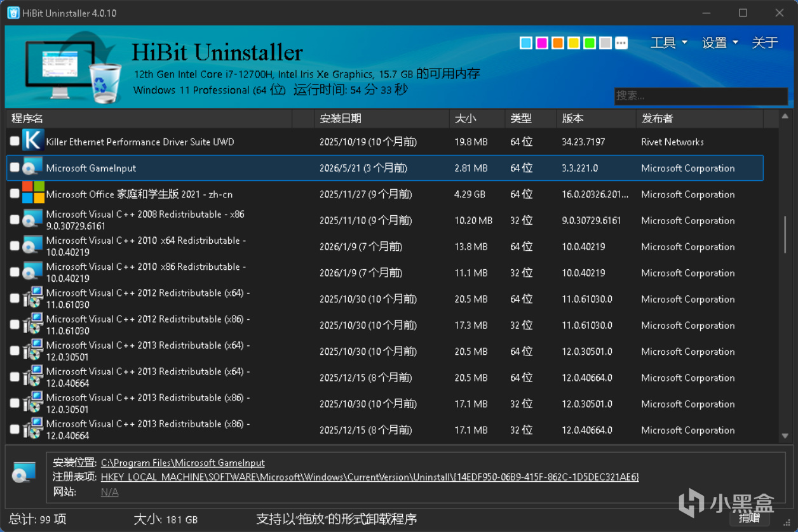Image resolution: width=798 pixels, height=532 pixels.
Task: Open the 工具 dropdown menu
Action: click(669, 43)
